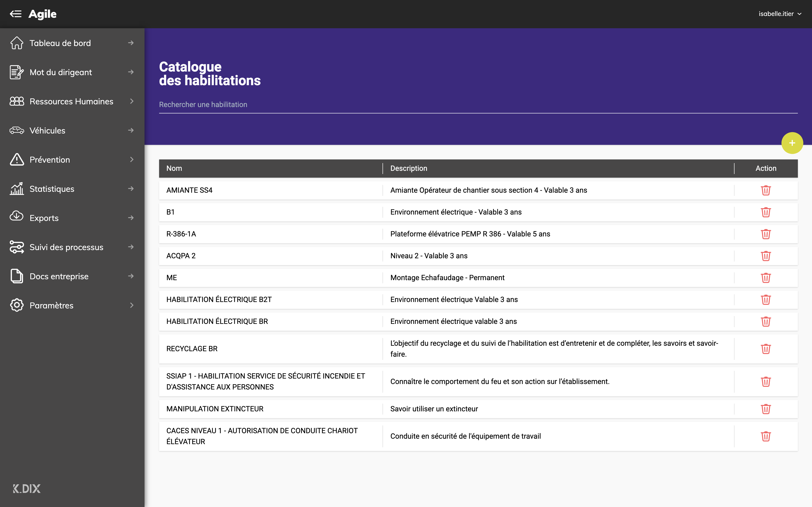This screenshot has height=507, width=812.
Task: Add a new habilitation with plus button
Action: click(x=792, y=143)
